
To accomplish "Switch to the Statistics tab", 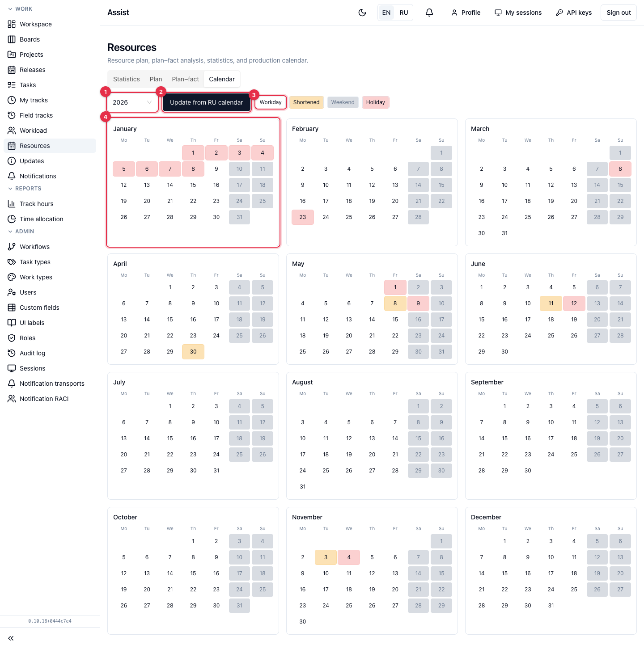I will 127,79.
